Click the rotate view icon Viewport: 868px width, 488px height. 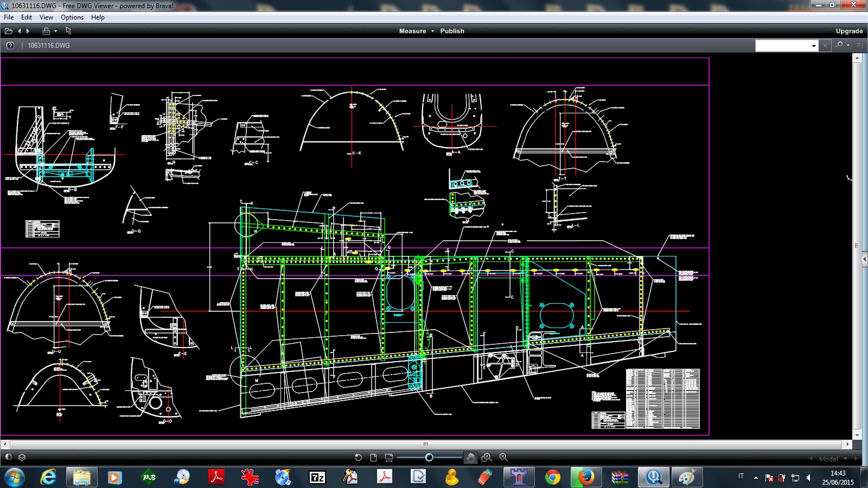(358, 458)
